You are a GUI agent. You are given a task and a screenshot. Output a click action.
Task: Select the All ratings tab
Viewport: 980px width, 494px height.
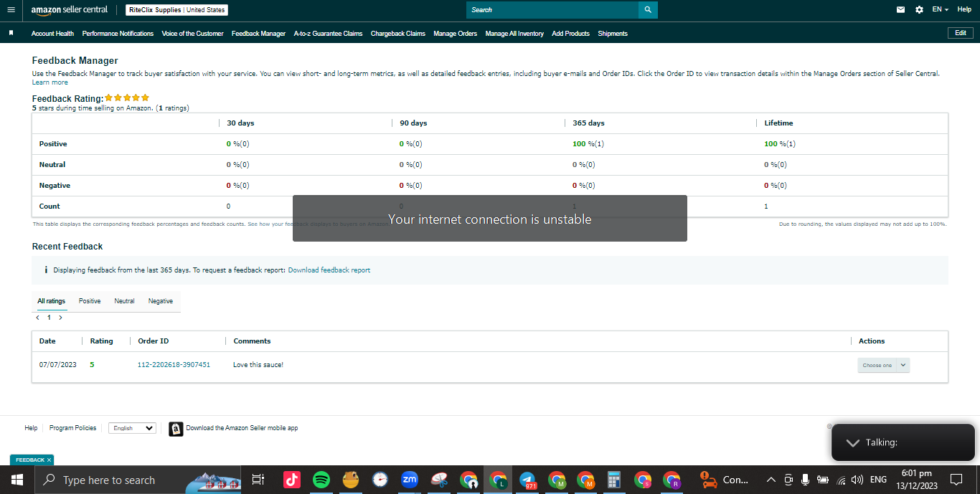[51, 301]
